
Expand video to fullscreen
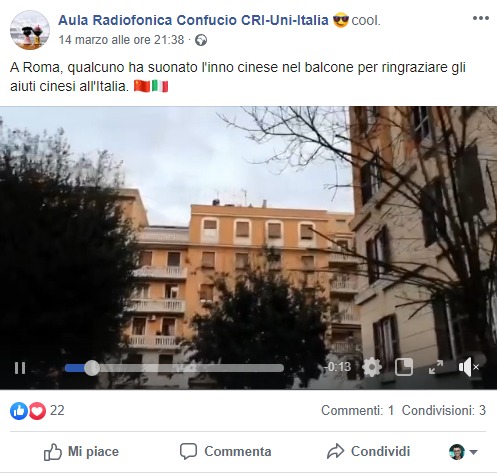click(x=436, y=367)
